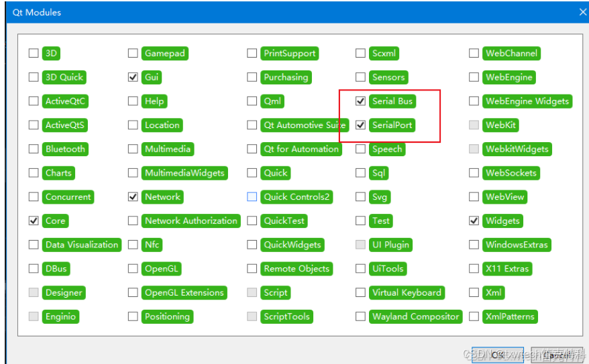Screen dimensions: 589x364
Task: Tick the 3D Quick checkbox
Action: [34, 77]
